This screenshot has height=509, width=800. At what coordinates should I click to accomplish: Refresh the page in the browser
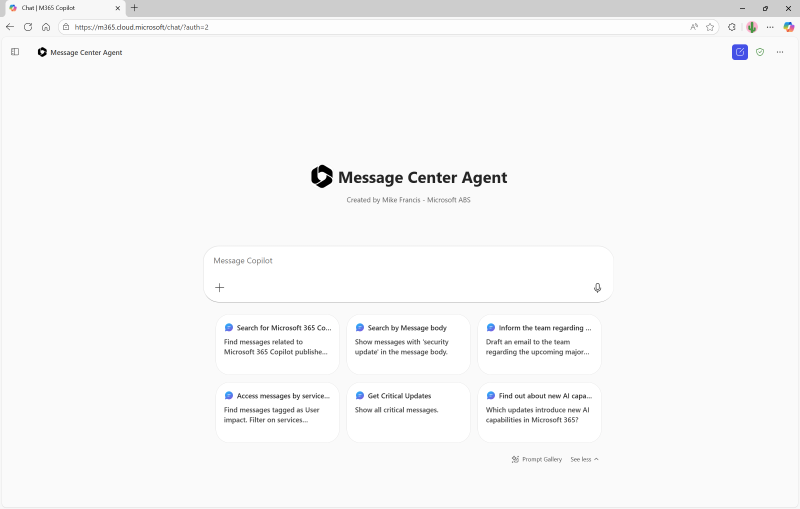click(28, 27)
